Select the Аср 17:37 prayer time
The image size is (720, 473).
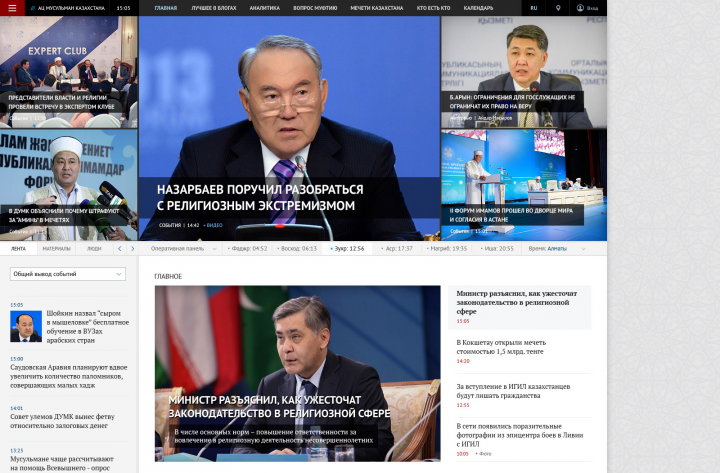click(x=397, y=248)
